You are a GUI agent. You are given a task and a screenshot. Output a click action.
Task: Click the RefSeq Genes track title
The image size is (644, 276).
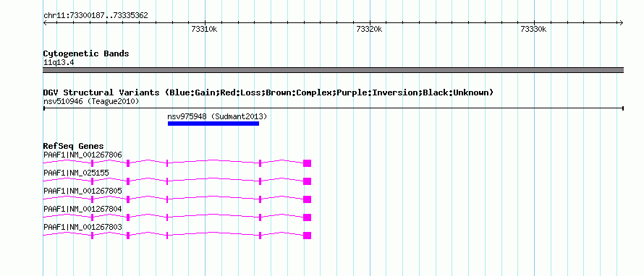click(x=73, y=146)
